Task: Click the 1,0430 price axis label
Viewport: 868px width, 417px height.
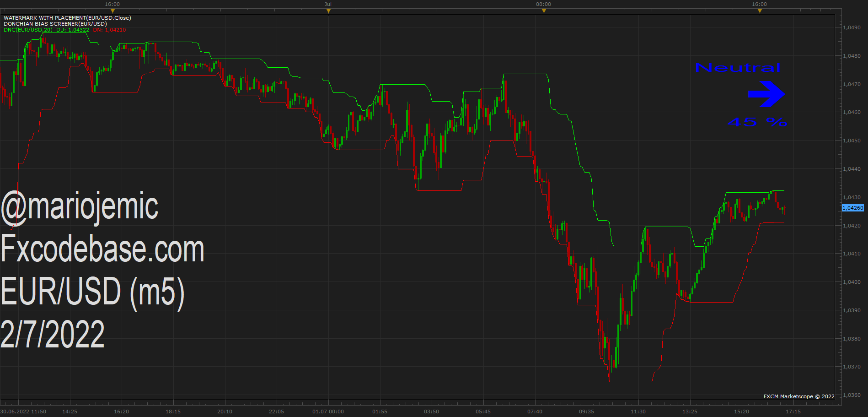Action: [852, 197]
